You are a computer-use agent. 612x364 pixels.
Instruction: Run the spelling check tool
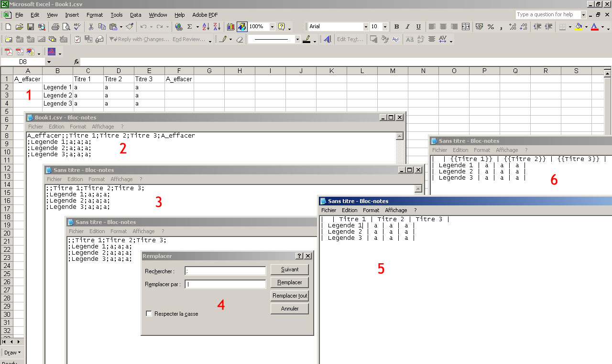(76, 27)
